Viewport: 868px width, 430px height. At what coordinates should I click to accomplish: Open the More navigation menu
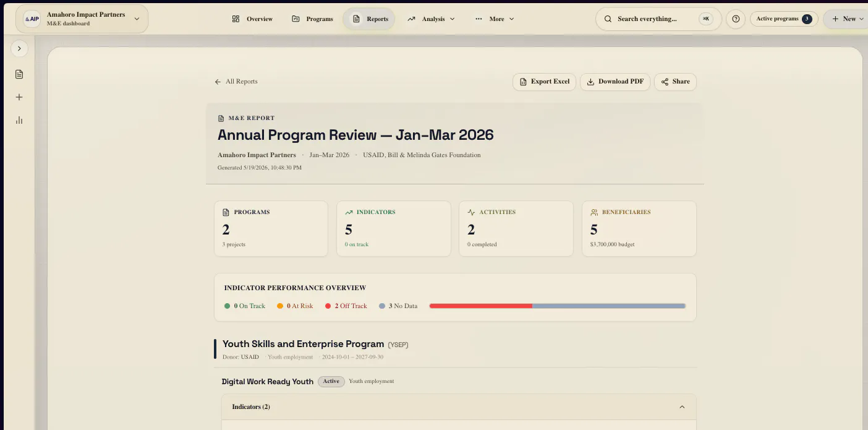click(x=495, y=19)
